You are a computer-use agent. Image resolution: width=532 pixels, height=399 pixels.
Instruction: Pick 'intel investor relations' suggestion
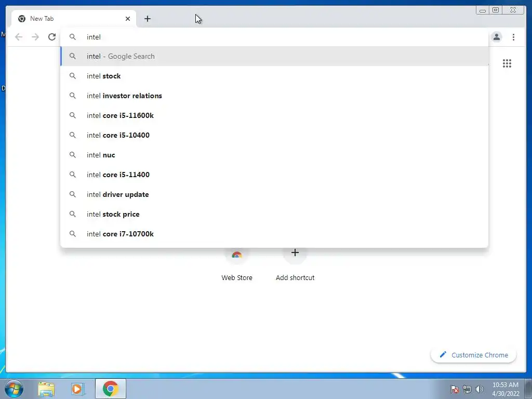click(274, 96)
